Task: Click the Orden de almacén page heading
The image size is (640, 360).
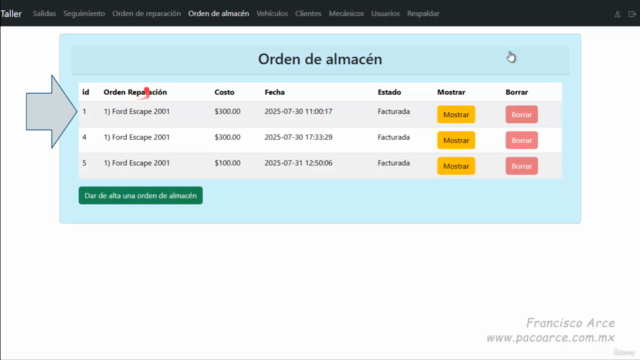Action: [x=320, y=59]
